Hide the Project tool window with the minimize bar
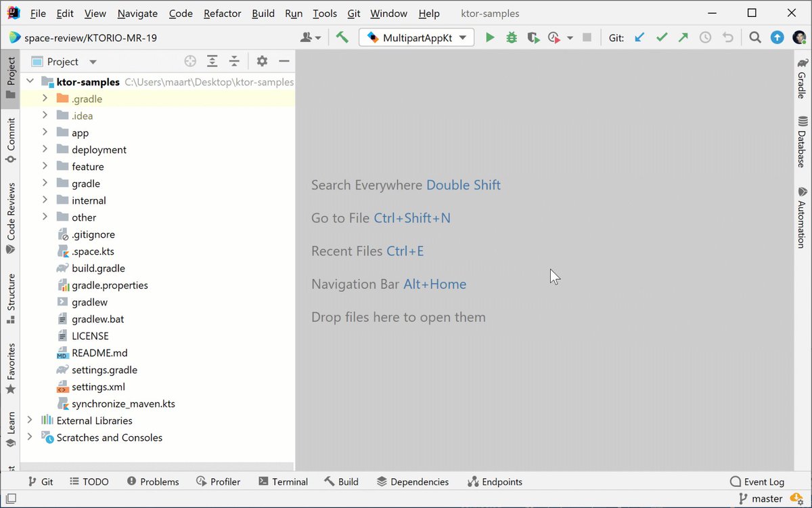Viewport: 812px width, 508px height. point(284,61)
